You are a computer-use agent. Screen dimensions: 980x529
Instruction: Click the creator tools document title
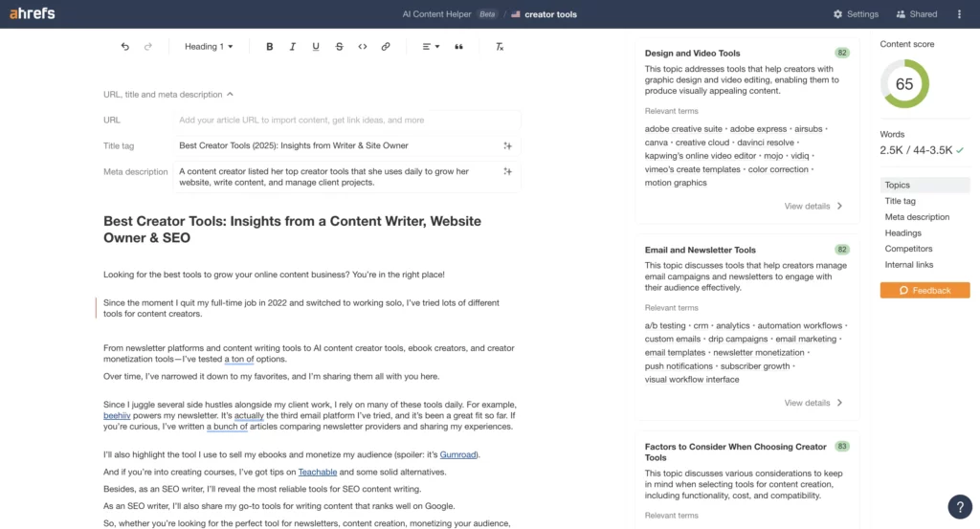pyautogui.click(x=550, y=13)
